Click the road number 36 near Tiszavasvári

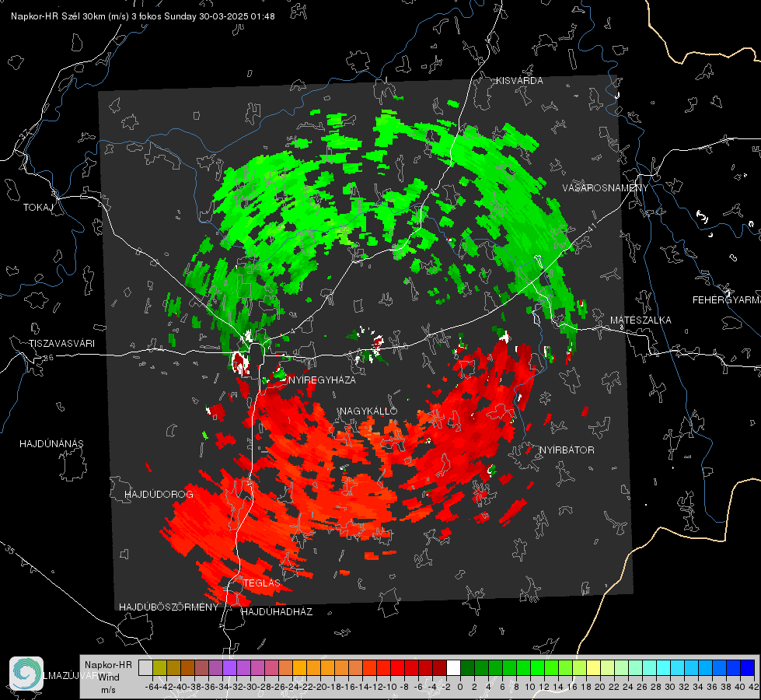pos(48,358)
